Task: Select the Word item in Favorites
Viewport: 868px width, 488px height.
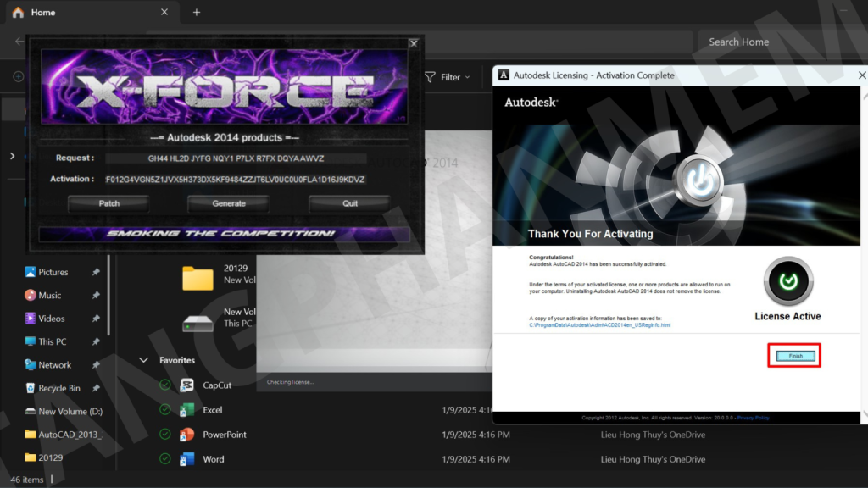Action: pyautogui.click(x=213, y=459)
